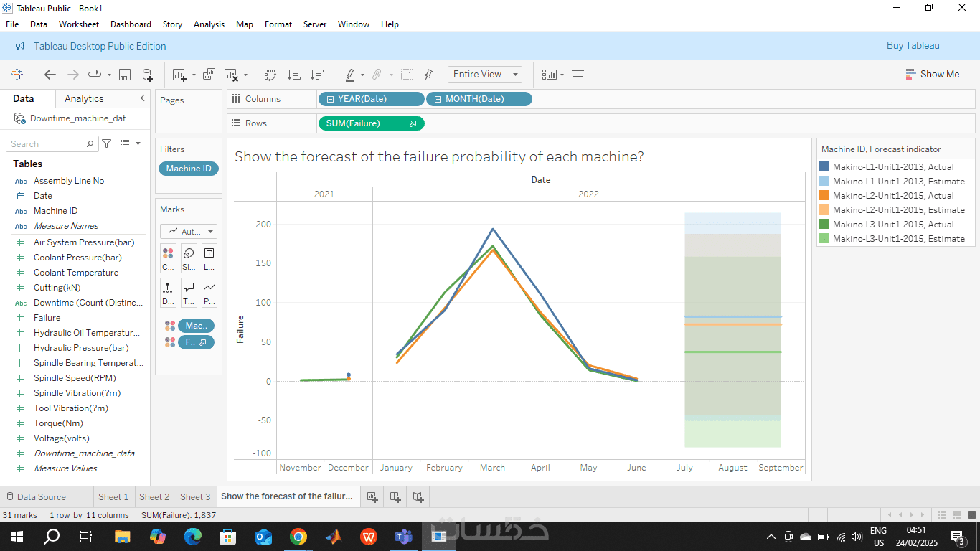Undo the last action with the back arrow
The height and width of the screenshot is (551, 980).
[50, 75]
